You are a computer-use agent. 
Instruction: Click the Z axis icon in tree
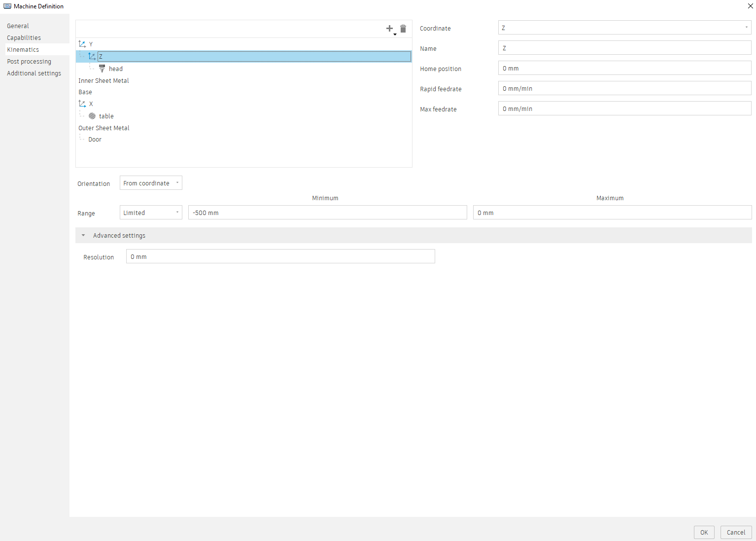[x=92, y=56]
